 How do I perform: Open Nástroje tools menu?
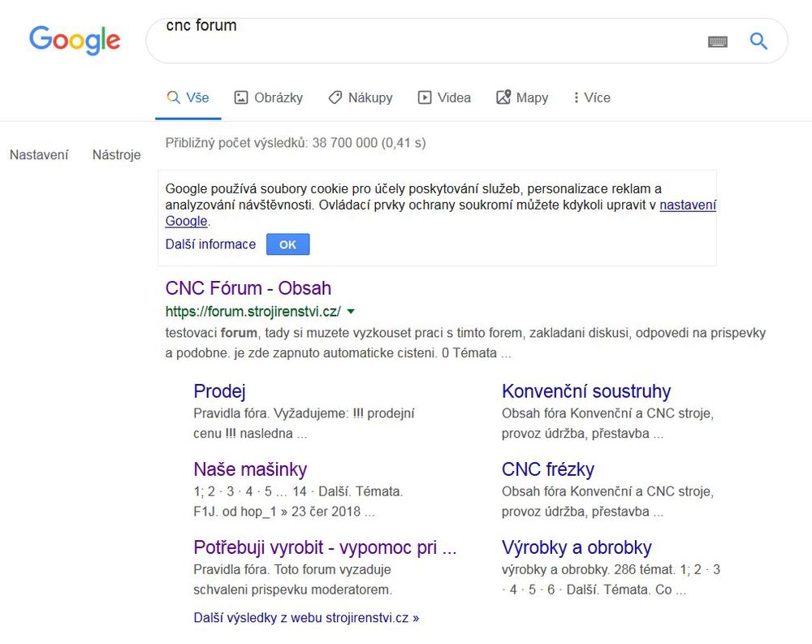pyautogui.click(x=116, y=154)
